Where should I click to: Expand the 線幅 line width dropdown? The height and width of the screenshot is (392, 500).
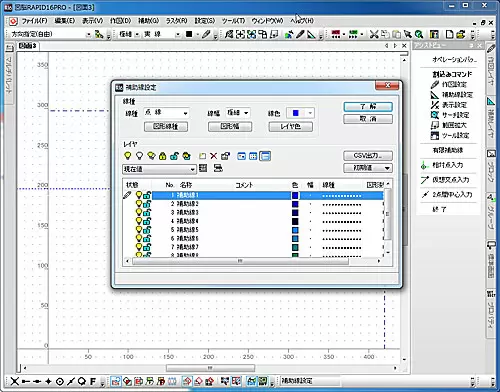coord(238,113)
